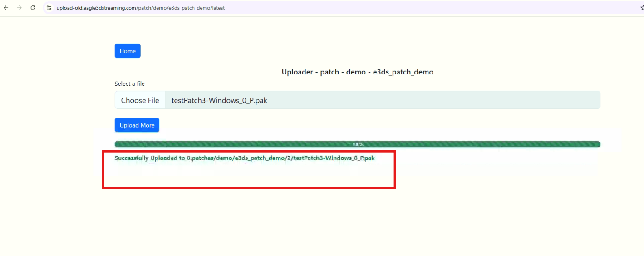644x256 pixels.
Task: Click the 100% label on progress bar
Action: [358, 144]
